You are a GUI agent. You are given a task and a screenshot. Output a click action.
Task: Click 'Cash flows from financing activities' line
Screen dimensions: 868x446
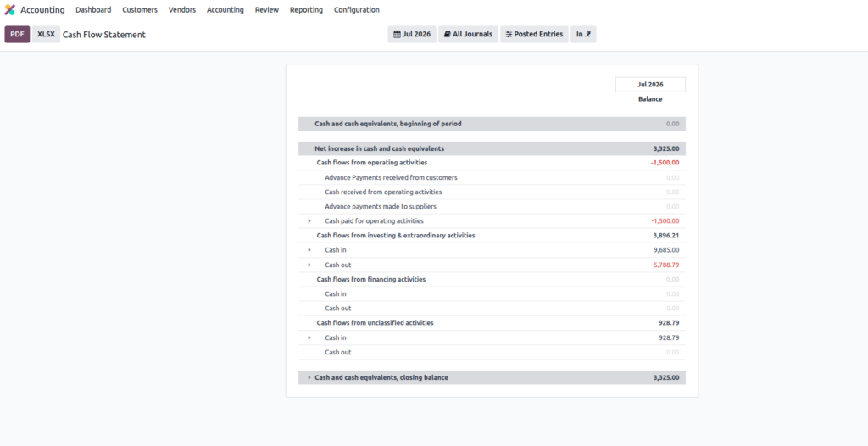371,279
